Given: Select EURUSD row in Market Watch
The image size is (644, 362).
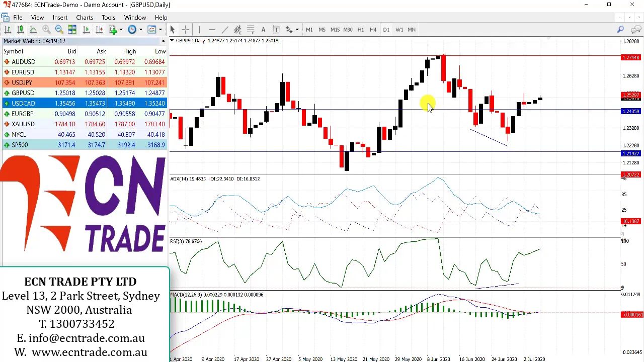Looking at the screenshot, I should point(84,72).
